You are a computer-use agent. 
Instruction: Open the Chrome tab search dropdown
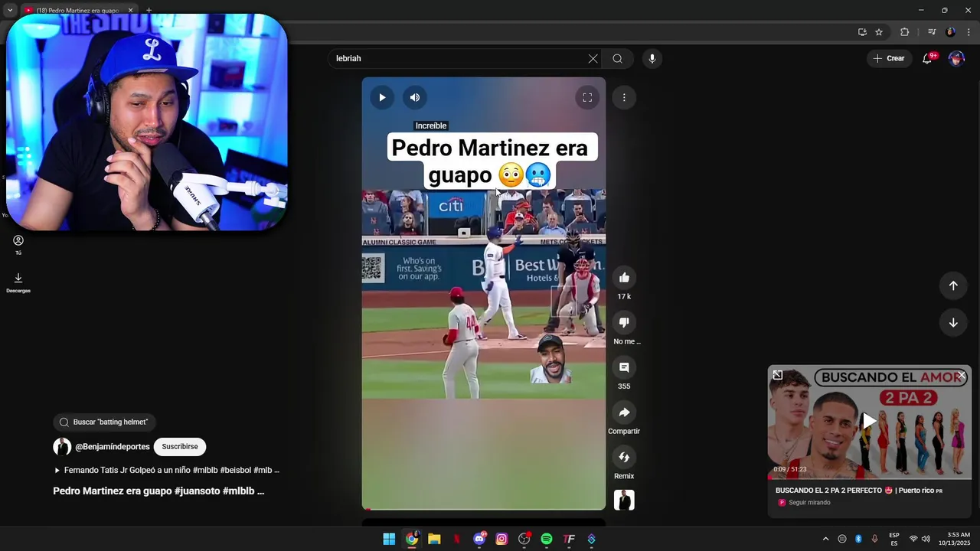coord(10,10)
